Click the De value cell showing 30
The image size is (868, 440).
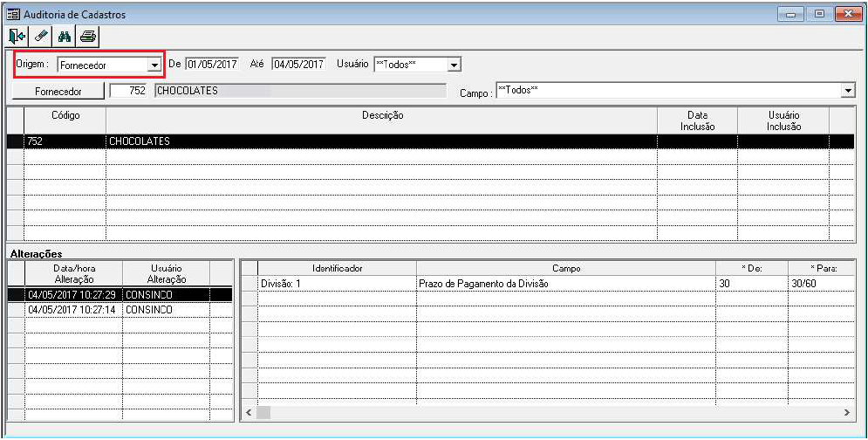(752, 283)
